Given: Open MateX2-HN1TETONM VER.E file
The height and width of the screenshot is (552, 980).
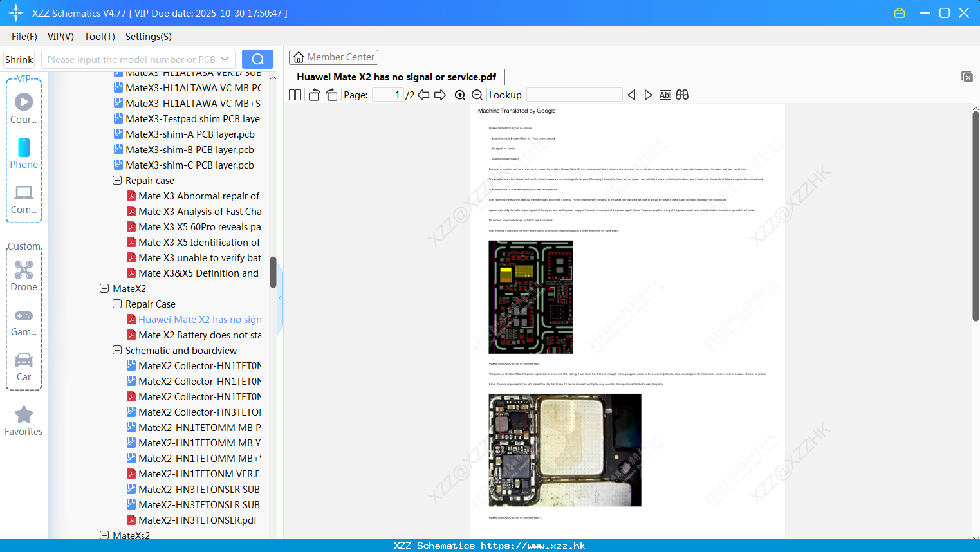Looking at the screenshot, I should point(194,474).
